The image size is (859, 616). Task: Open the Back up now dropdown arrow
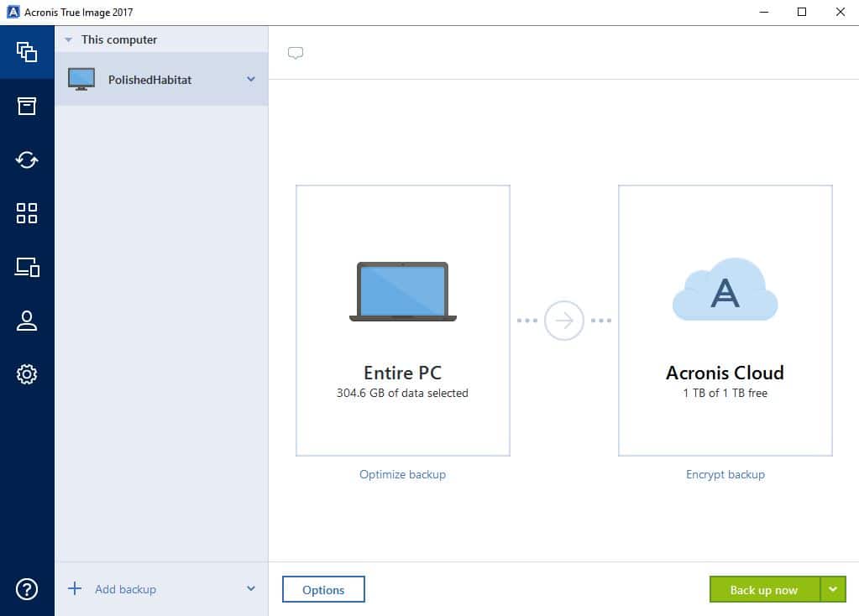point(833,589)
